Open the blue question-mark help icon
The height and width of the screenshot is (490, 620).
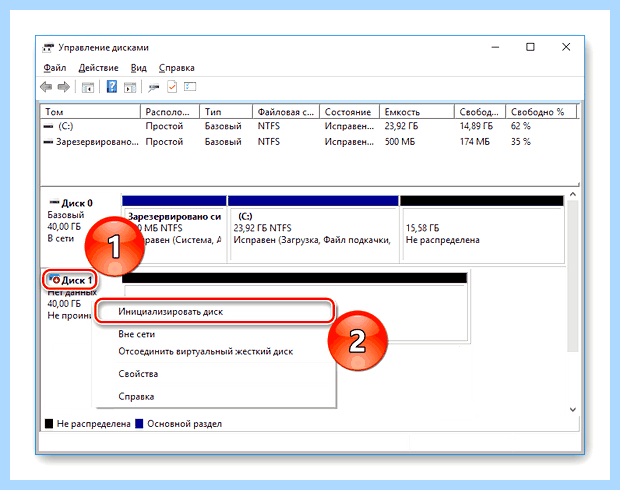pos(112,87)
